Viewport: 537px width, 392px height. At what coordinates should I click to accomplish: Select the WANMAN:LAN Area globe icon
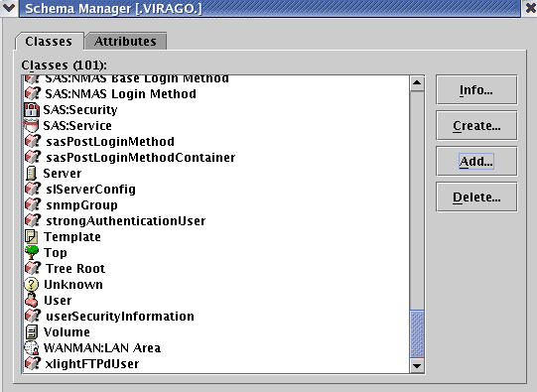coord(32,347)
